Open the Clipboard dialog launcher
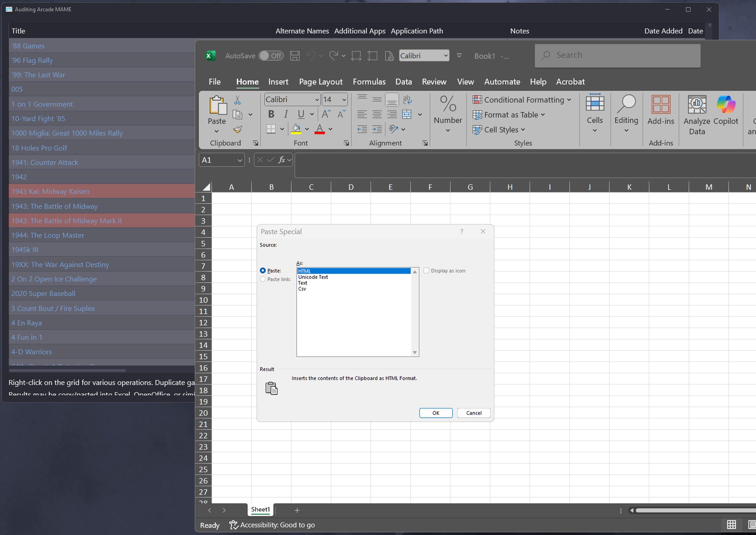The image size is (756, 535). click(x=255, y=143)
